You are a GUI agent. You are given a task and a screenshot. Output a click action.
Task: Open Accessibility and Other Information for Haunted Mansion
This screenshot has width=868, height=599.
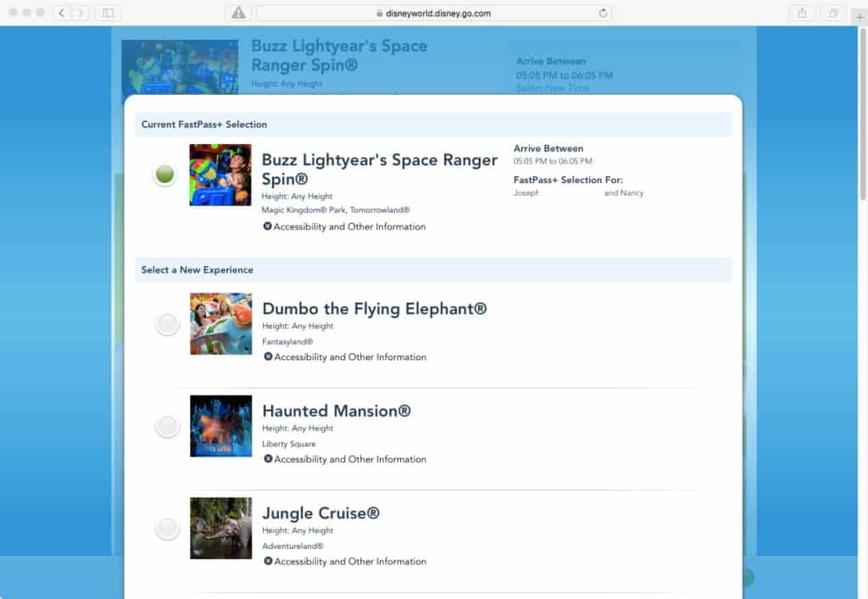click(350, 459)
